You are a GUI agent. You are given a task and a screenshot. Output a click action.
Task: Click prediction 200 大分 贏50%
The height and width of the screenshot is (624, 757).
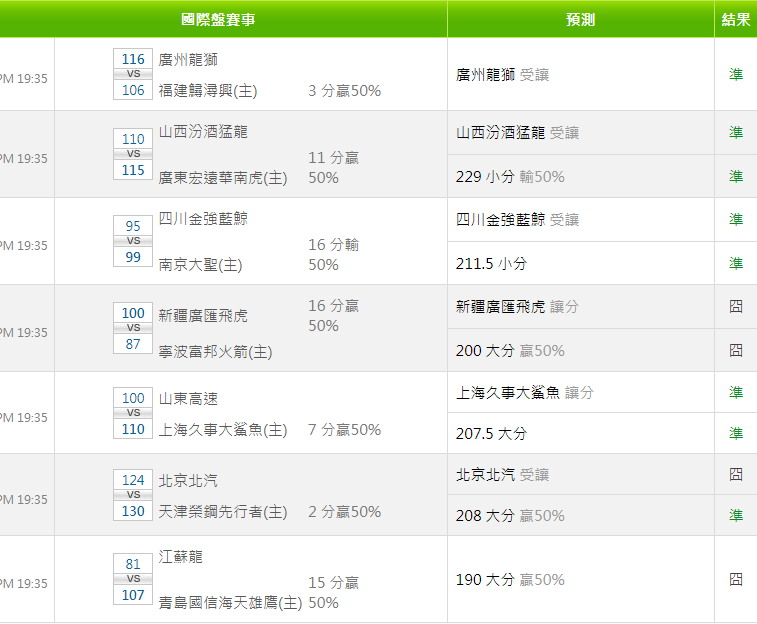point(510,350)
